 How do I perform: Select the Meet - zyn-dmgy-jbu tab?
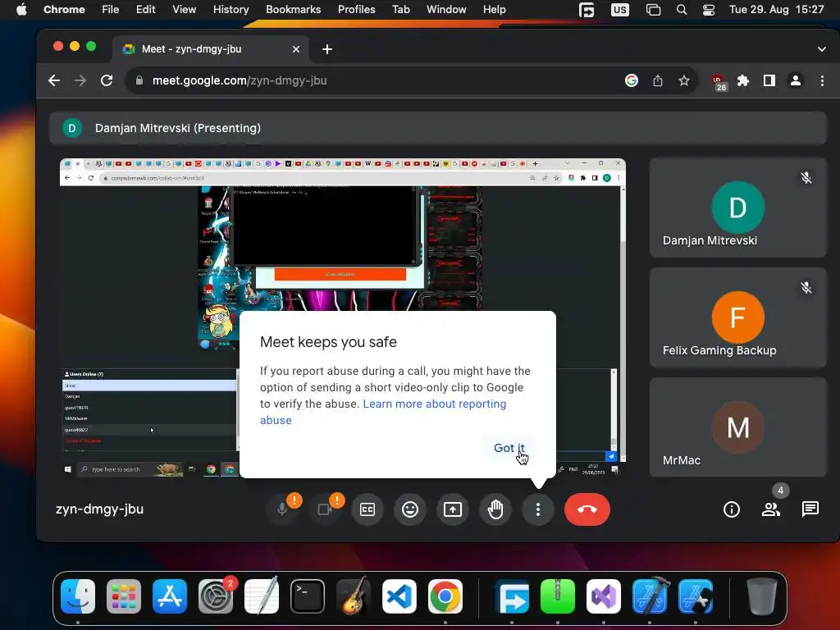coord(209,49)
